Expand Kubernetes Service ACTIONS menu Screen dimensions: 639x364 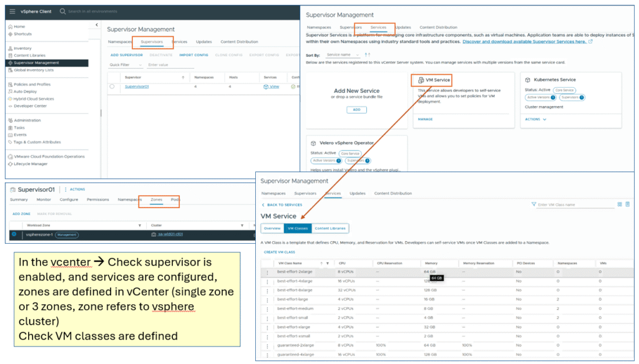click(535, 119)
